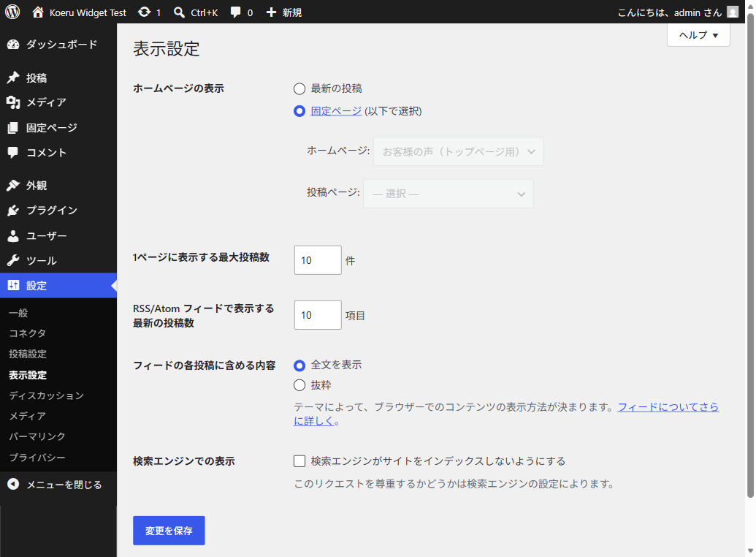756x557 pixels.
Task: Select the 固定ページ radio button
Action: [299, 112]
